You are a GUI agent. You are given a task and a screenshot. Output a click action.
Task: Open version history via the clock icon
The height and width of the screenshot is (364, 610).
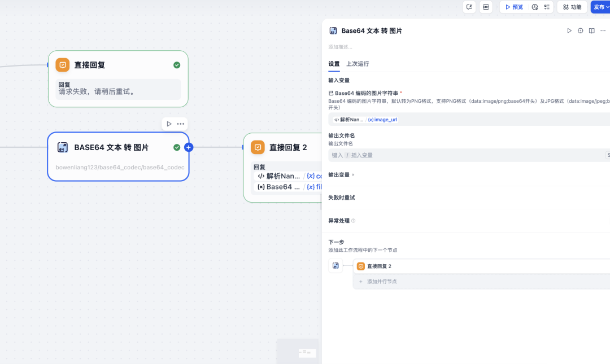pyautogui.click(x=534, y=7)
